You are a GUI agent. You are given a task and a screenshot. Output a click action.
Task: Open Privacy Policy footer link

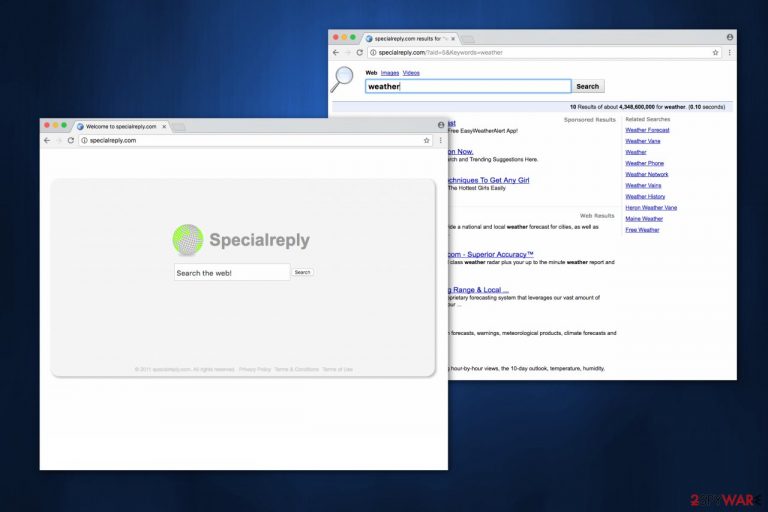coord(255,369)
